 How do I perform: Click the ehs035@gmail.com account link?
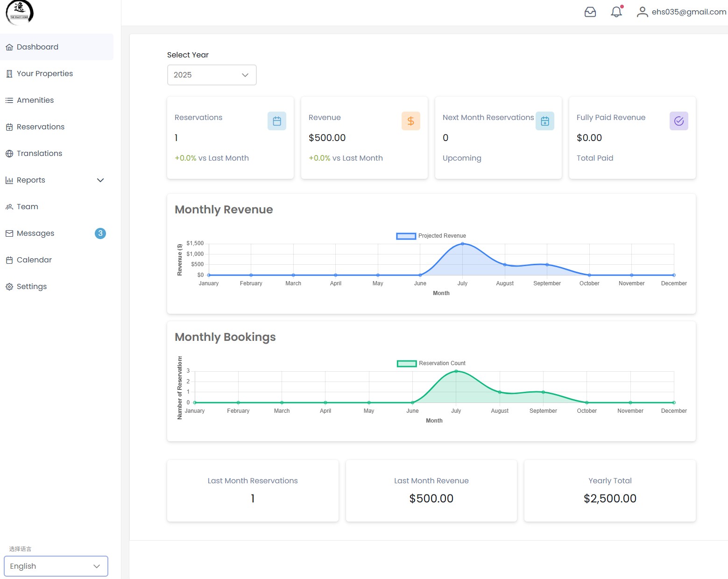(689, 12)
